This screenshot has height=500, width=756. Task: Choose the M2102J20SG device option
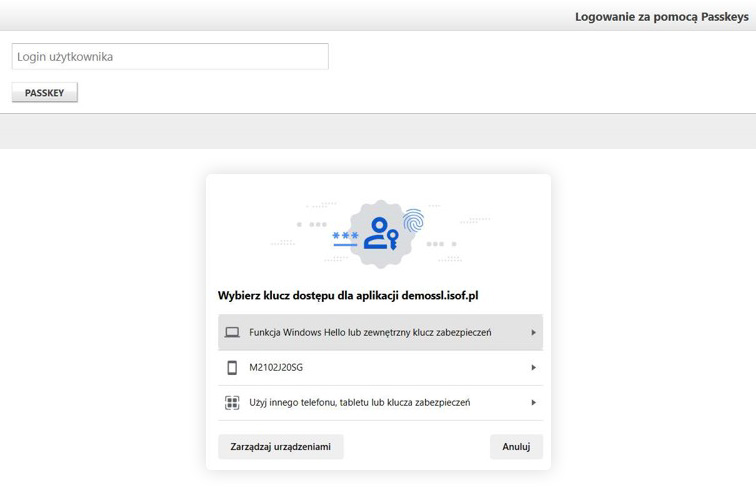click(x=380, y=367)
